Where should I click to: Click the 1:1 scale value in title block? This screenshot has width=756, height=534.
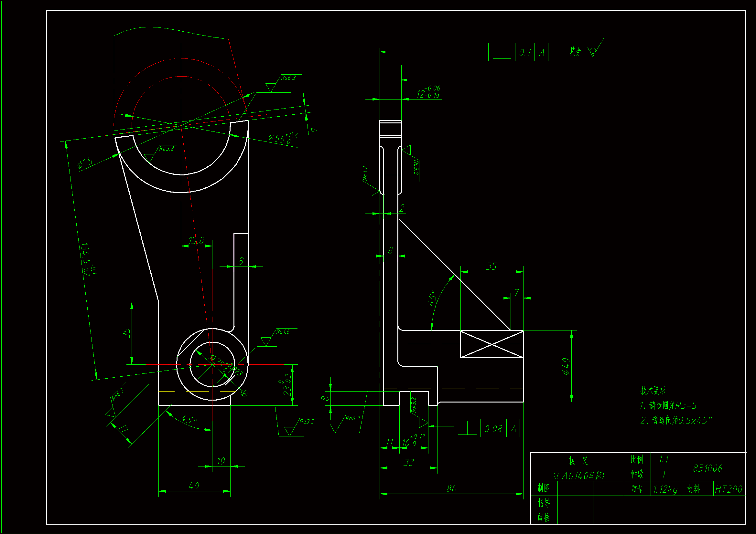pos(664,459)
